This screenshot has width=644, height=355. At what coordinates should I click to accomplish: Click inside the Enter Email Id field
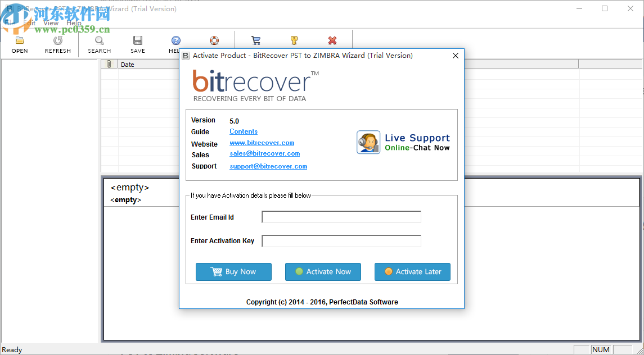tap(341, 217)
